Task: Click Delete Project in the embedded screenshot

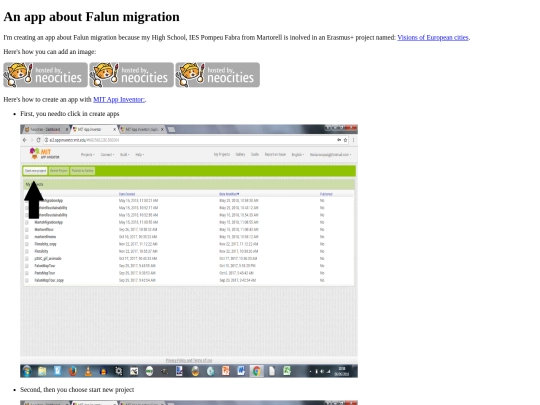Action: point(59,171)
